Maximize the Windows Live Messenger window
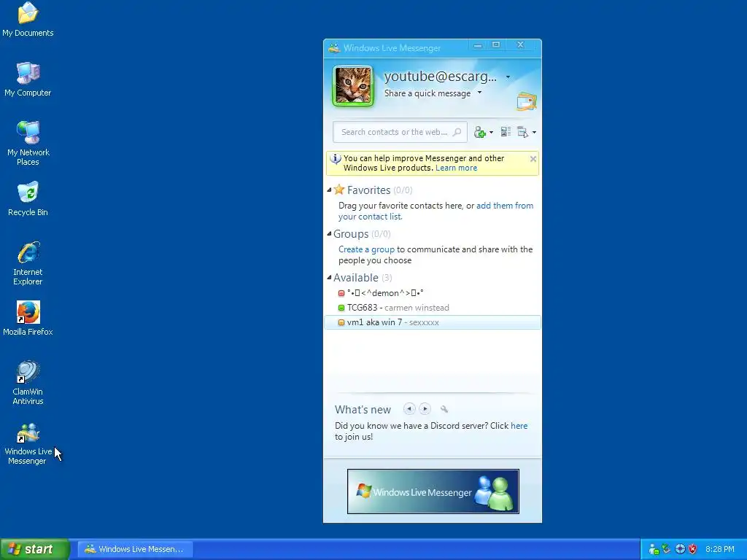 (x=496, y=45)
